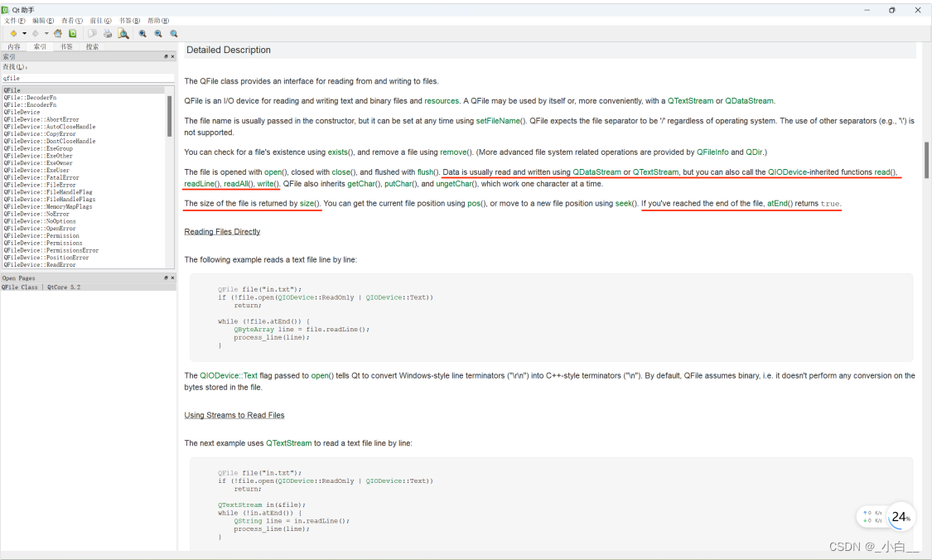Click the document vertical scrollbar thumb
The height and width of the screenshot is (560, 932).
coord(926,160)
